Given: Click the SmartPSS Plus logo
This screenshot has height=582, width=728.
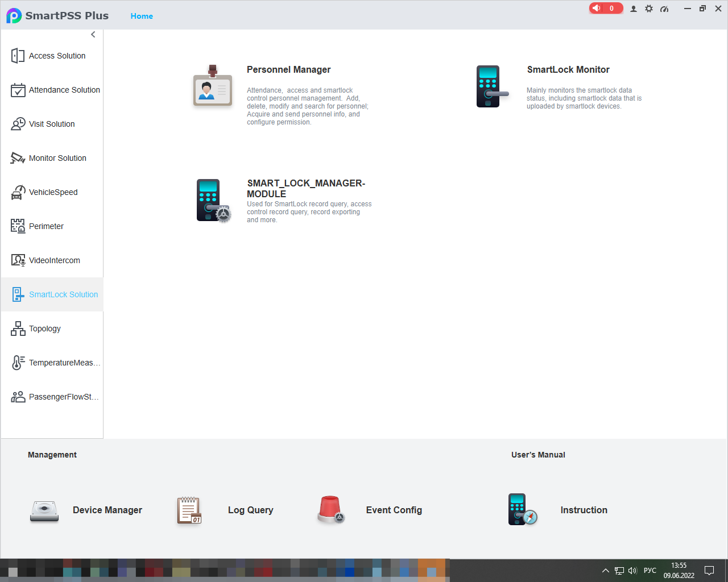Looking at the screenshot, I should click(x=14, y=16).
